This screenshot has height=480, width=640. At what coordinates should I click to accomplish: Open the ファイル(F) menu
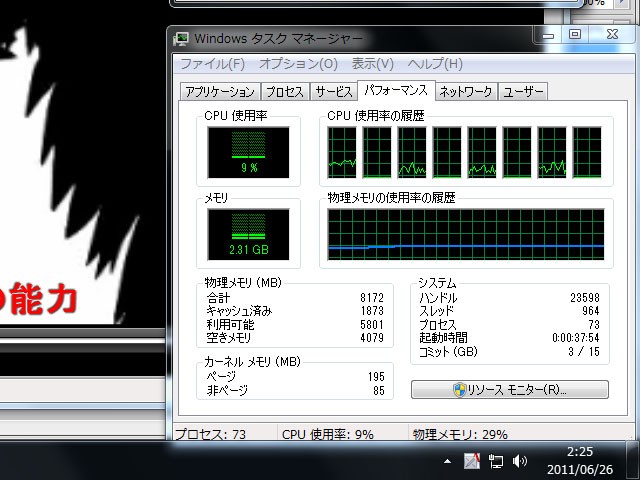point(213,64)
